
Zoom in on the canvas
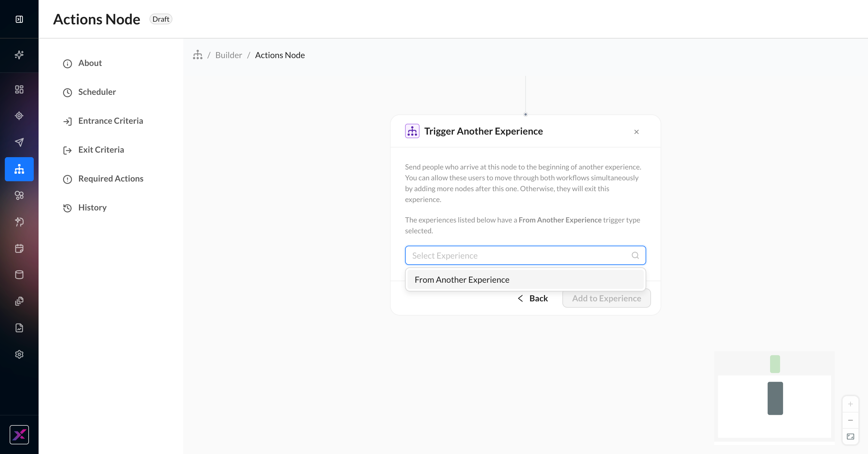(x=851, y=404)
